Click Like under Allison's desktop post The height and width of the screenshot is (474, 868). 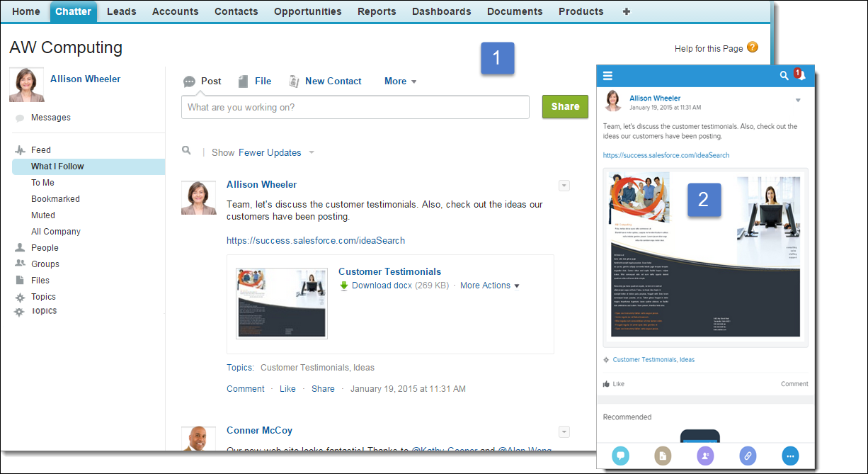click(x=287, y=389)
